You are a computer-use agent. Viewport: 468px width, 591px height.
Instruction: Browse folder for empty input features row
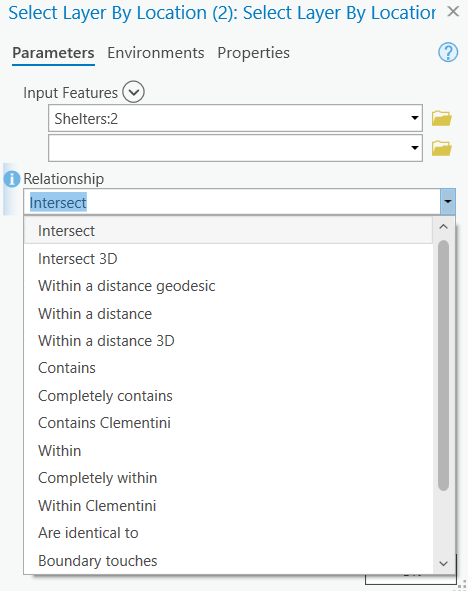coord(442,148)
